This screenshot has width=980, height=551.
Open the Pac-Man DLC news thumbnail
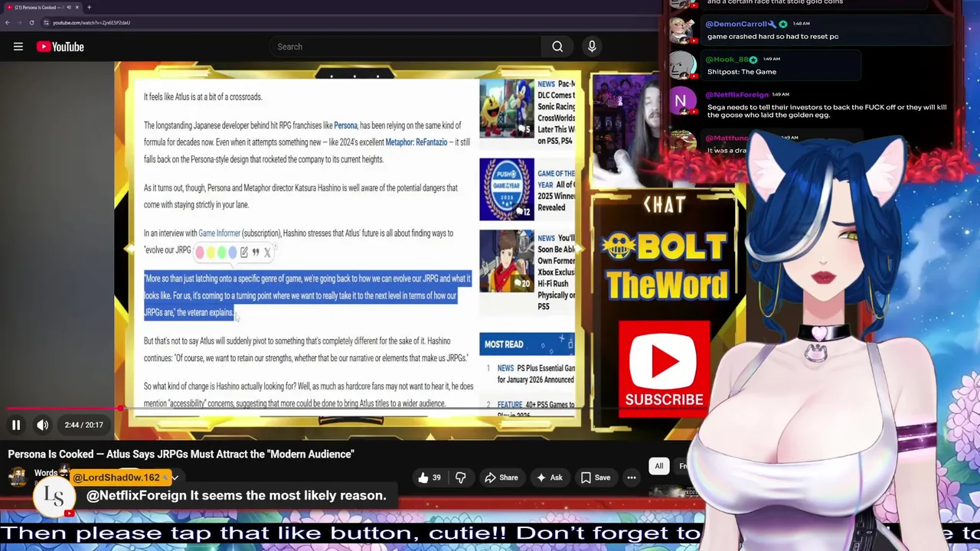pyautogui.click(x=506, y=108)
